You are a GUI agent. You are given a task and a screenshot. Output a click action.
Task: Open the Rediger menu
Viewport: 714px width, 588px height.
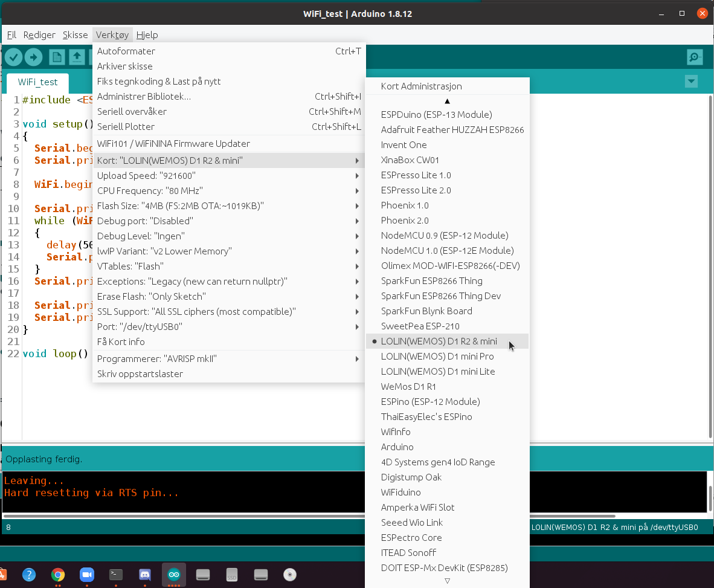[39, 35]
